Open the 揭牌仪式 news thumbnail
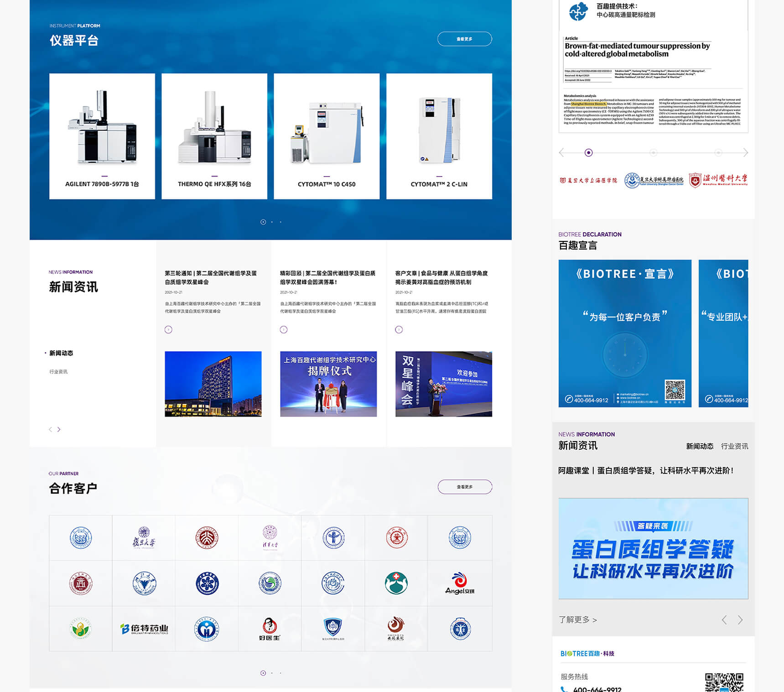This screenshot has width=784, height=692. point(328,384)
